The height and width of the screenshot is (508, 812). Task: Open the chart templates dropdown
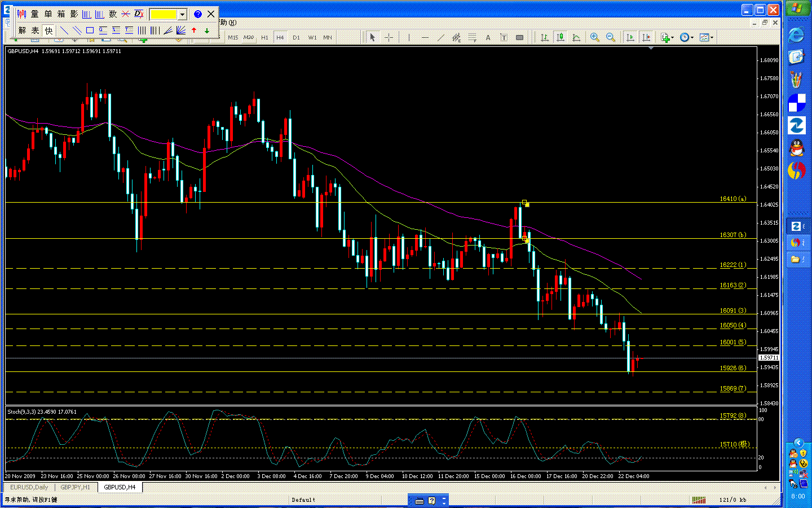coord(707,37)
